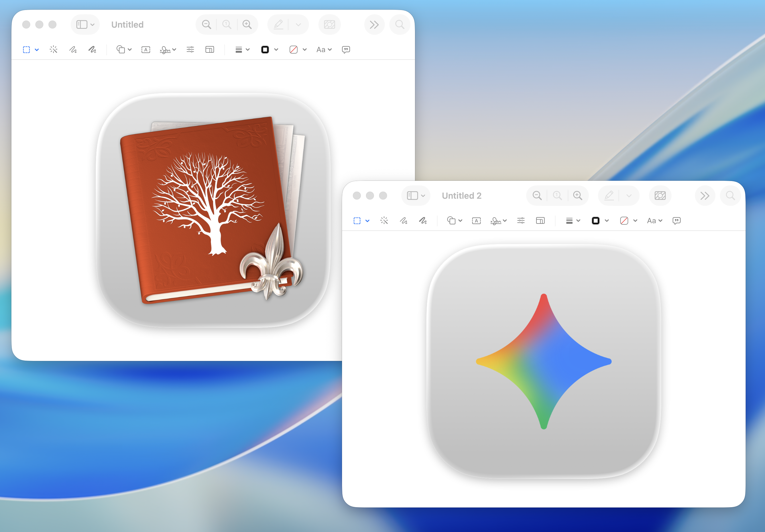Open Adjust Size tool in Untitled 2 window
This screenshot has height=532, width=765.
tap(540, 221)
